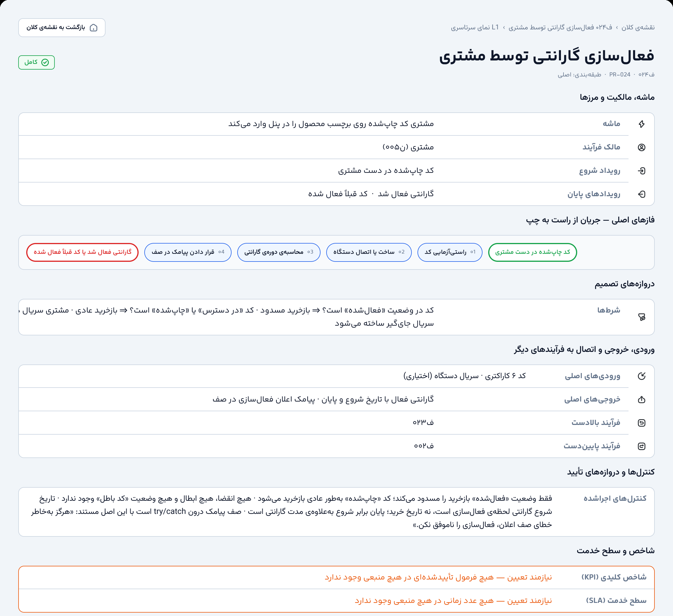The height and width of the screenshot is (616, 673).
Task: Select phase chip ۰۲ ساخت یا اتصال دستگاه
Action: click(x=369, y=252)
